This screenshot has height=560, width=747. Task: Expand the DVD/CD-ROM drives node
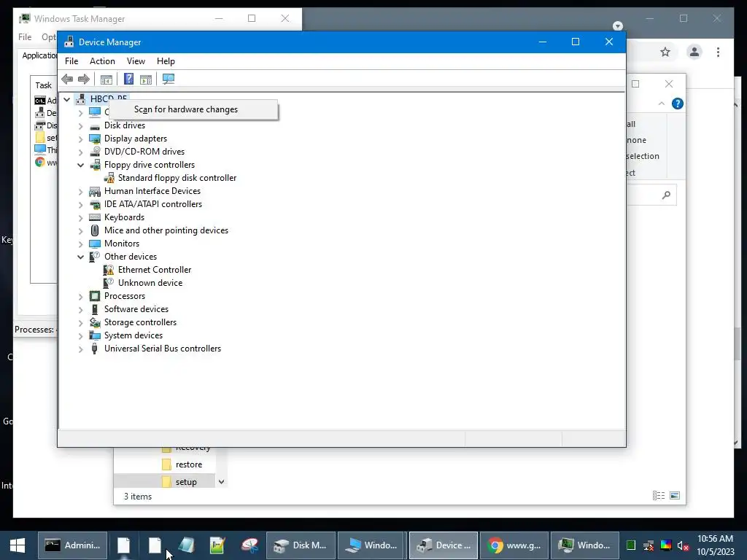[x=80, y=152]
